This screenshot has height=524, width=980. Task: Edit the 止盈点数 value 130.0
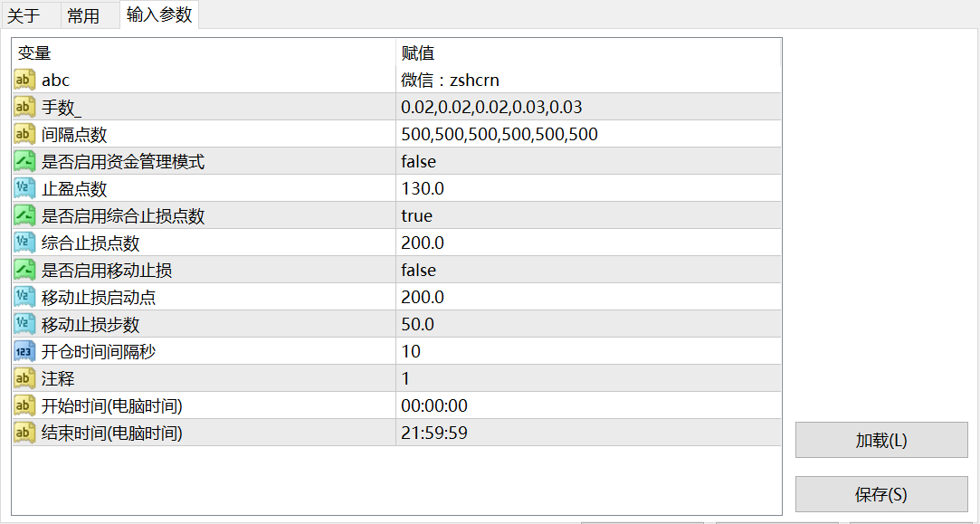coord(588,188)
